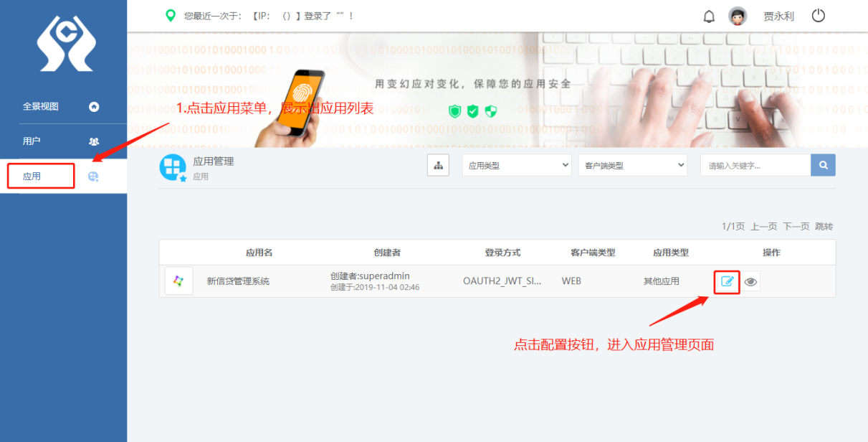Click the notification bell icon
The image size is (868, 442).
[709, 15]
